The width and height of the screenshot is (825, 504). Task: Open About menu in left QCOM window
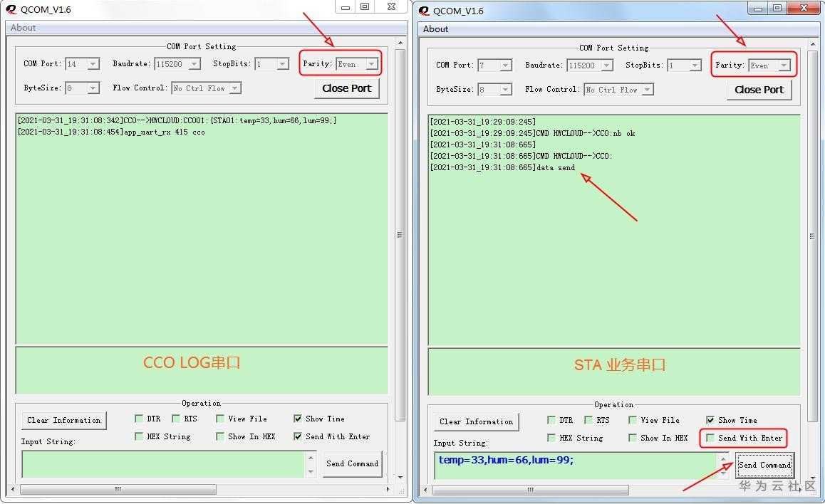(x=23, y=28)
